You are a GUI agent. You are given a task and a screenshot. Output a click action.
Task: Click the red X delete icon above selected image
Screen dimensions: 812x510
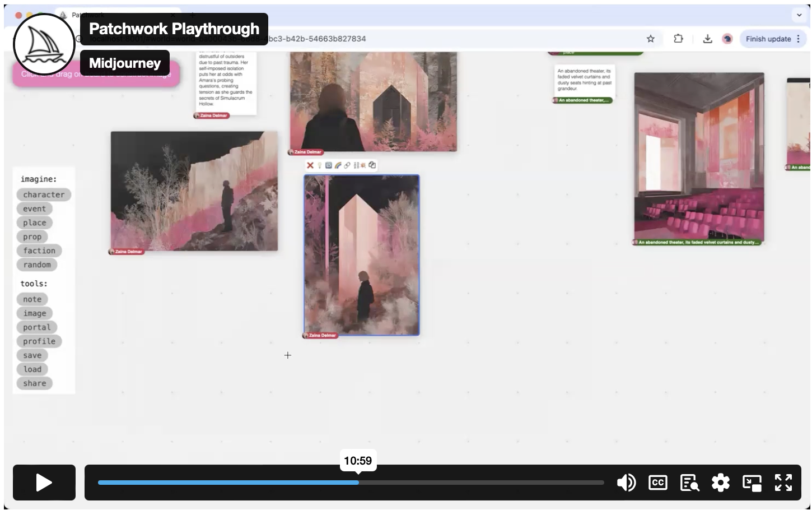point(310,165)
